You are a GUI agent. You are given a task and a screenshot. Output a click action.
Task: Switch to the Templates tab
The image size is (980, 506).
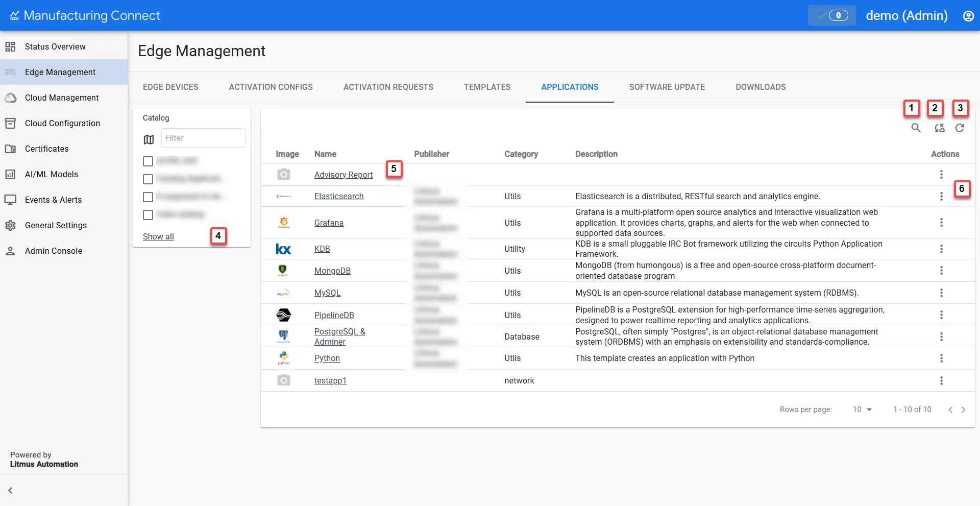(487, 87)
